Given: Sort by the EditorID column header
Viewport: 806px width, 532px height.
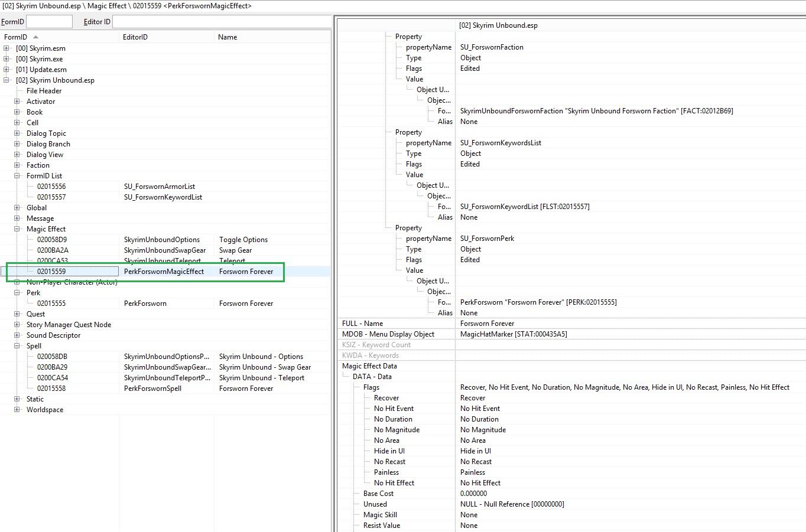Looking at the screenshot, I should [167, 37].
